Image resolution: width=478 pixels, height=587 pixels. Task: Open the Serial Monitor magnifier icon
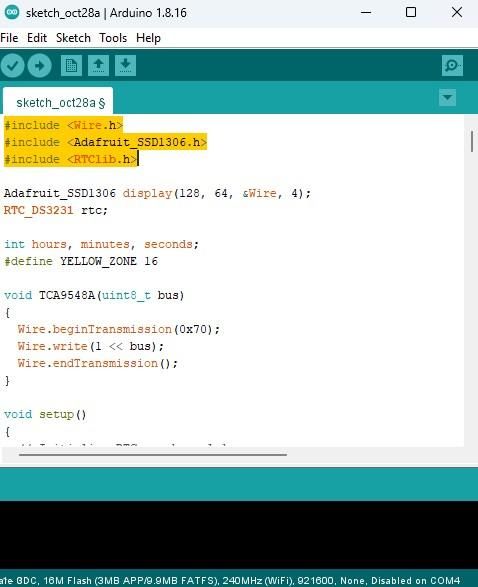point(452,66)
